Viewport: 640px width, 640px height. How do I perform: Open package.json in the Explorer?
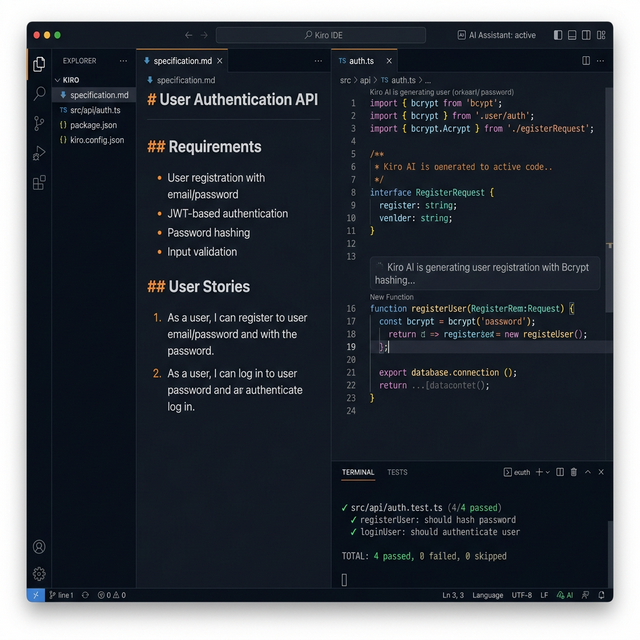click(x=93, y=125)
